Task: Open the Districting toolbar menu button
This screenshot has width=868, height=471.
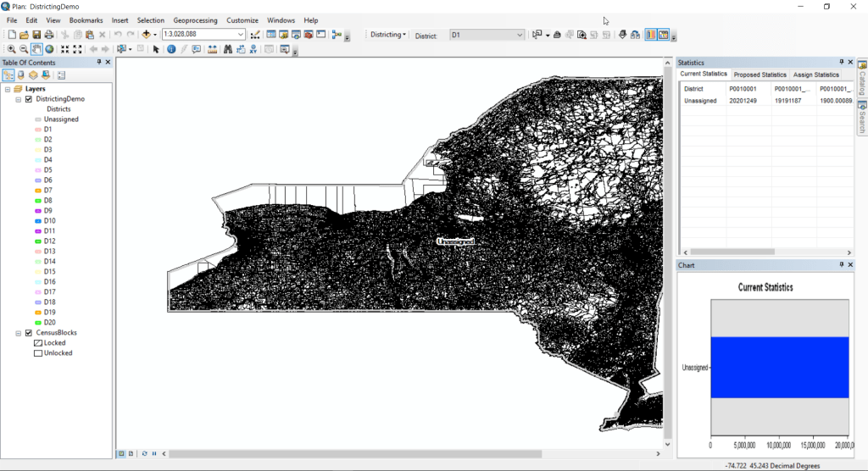Action: 389,35
